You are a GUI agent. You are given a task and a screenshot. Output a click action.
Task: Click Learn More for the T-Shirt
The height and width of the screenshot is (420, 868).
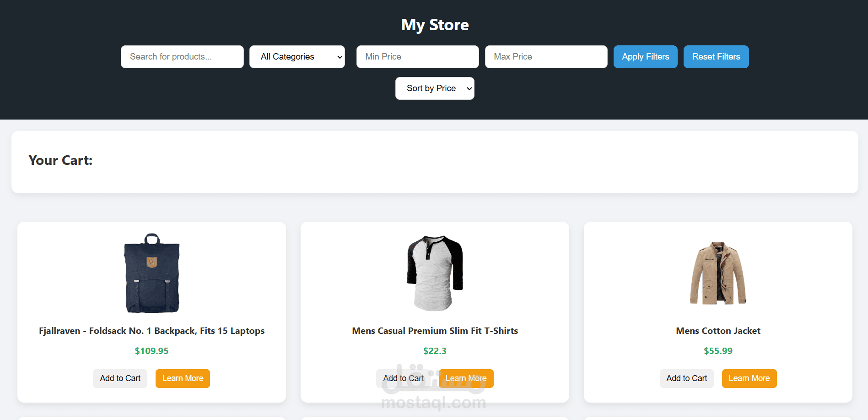tap(466, 378)
